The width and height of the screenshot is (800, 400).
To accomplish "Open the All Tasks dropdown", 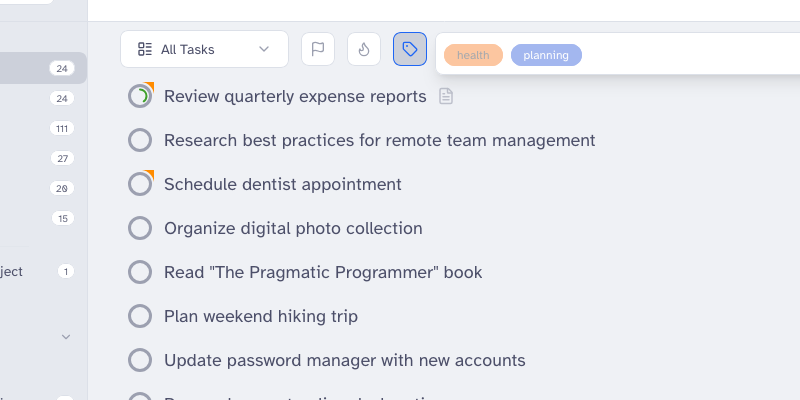I will point(204,49).
